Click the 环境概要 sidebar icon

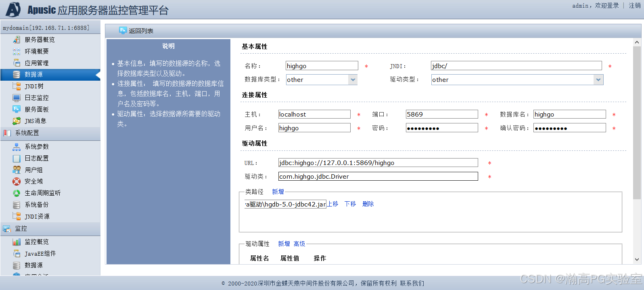(x=17, y=51)
